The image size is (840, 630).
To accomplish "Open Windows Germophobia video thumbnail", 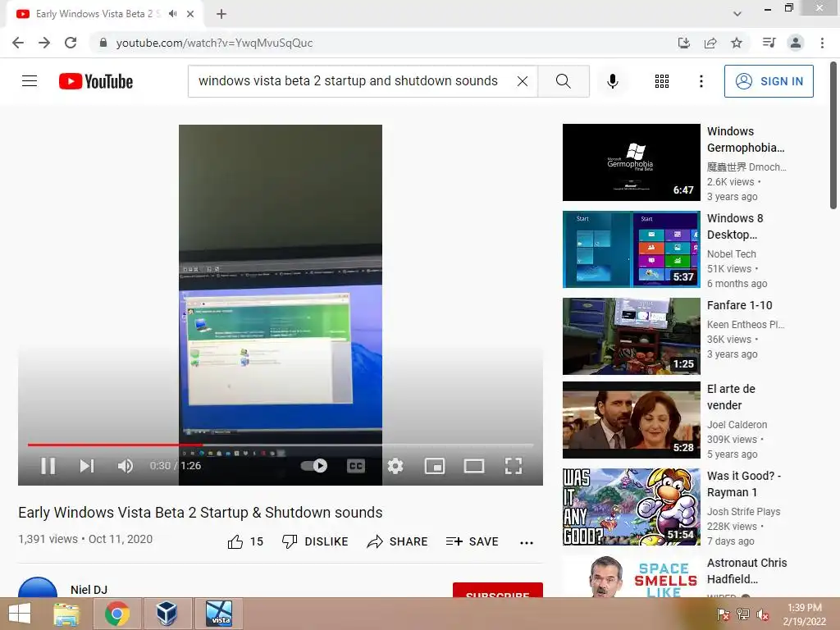I will point(631,162).
